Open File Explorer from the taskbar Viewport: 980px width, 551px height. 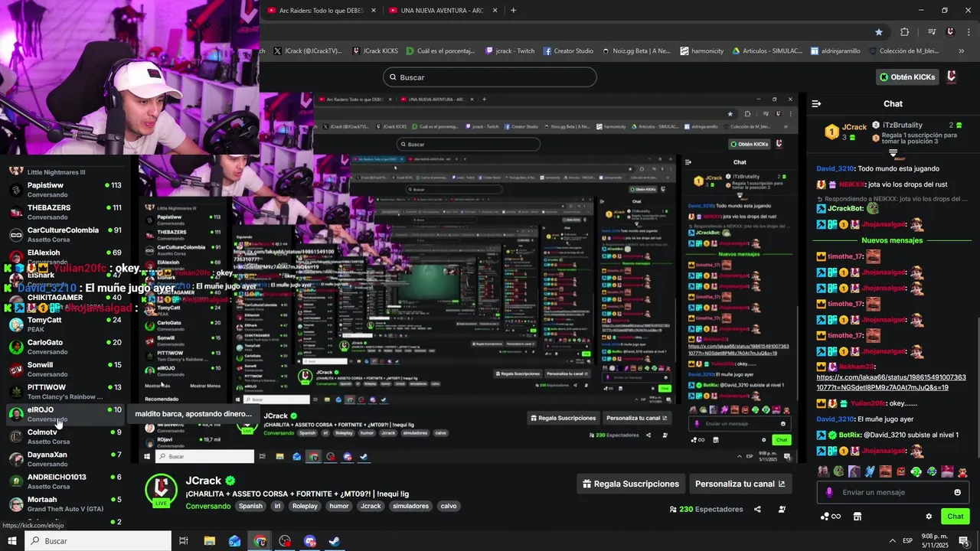209,541
